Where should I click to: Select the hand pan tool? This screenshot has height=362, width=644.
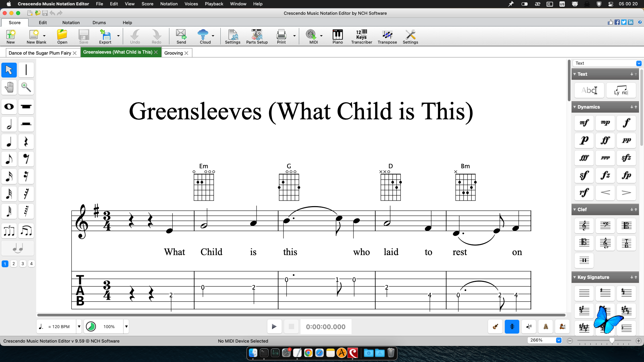pyautogui.click(x=9, y=87)
